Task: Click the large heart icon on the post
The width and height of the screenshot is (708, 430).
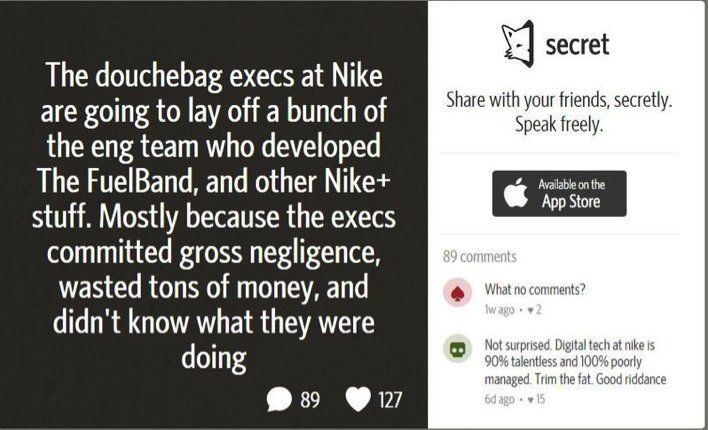Action: [356, 400]
